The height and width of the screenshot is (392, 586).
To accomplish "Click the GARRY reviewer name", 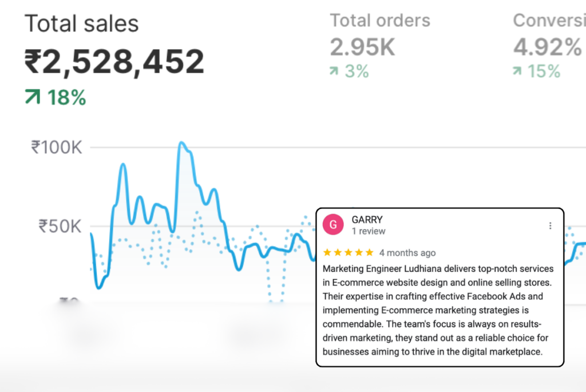I will tap(367, 220).
